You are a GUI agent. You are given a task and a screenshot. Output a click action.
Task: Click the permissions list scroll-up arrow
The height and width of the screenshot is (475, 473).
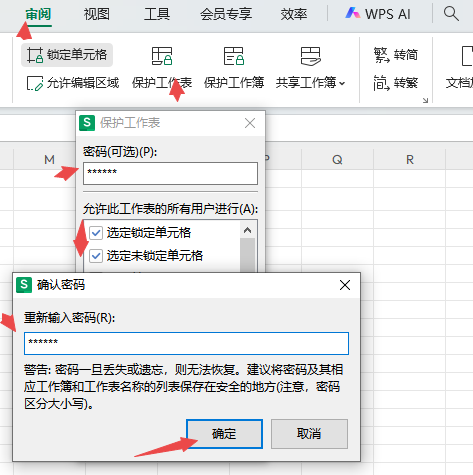point(247,230)
